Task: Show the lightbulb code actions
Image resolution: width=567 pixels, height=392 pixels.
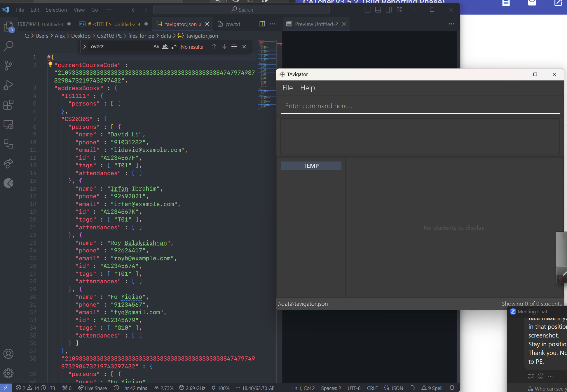Action: [50, 64]
